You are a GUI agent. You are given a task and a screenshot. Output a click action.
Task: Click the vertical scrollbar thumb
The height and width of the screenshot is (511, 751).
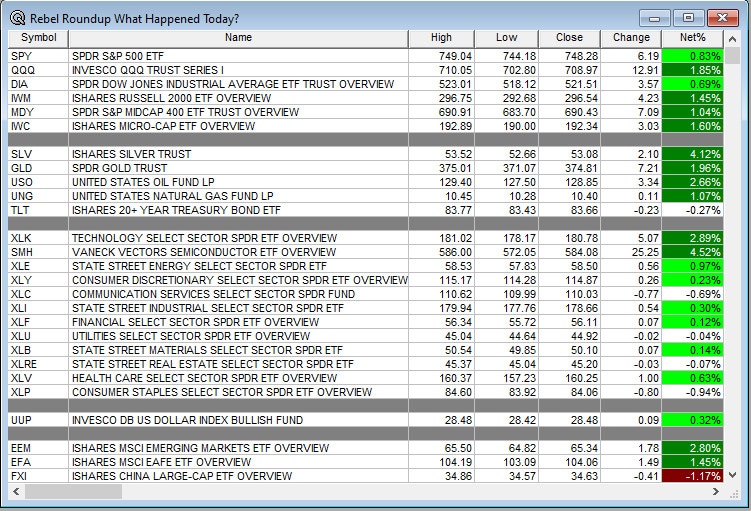[x=732, y=56]
